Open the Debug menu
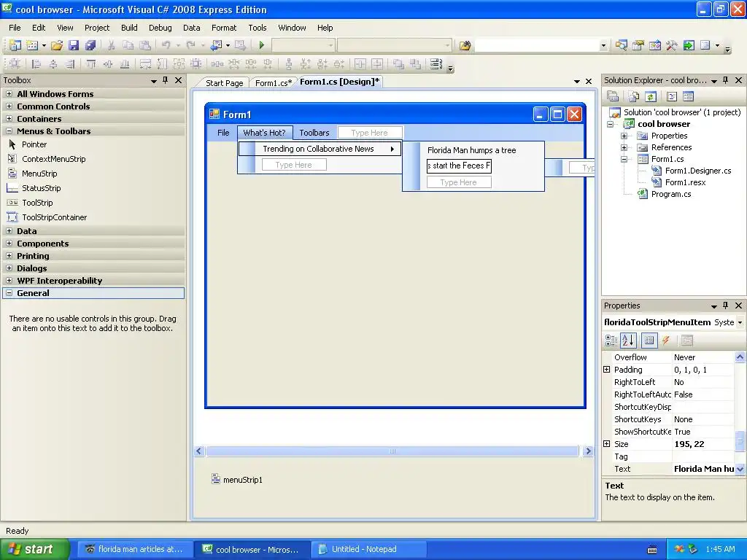Image resolution: width=747 pixels, height=560 pixels. point(160,28)
